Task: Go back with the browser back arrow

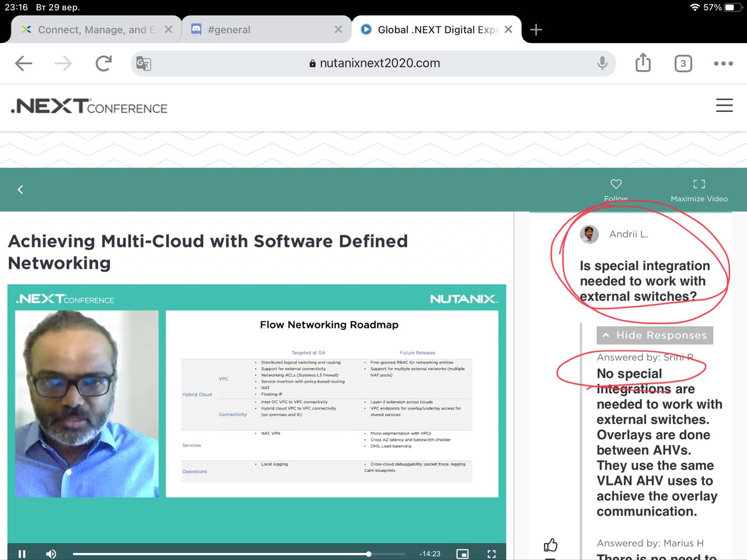Action: tap(23, 63)
